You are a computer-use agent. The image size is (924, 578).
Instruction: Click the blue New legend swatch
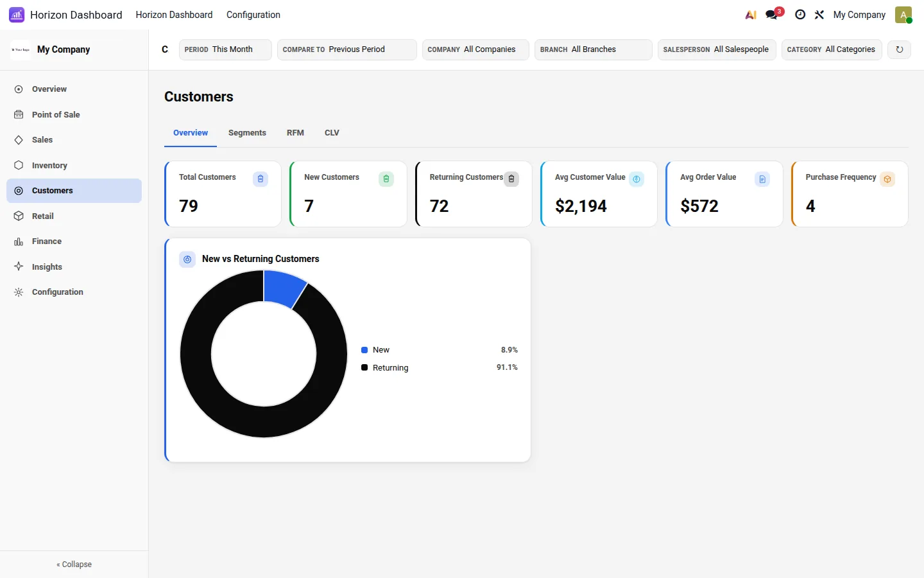(364, 350)
